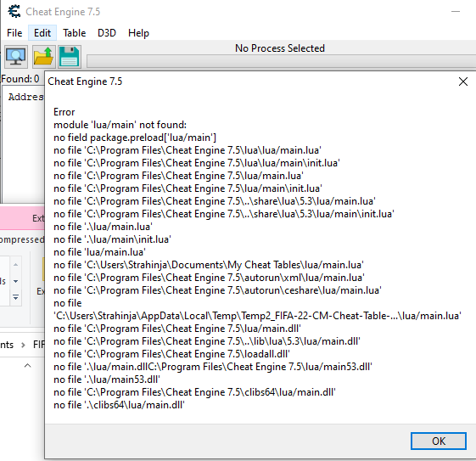Viewport: 476px width, 461px height.
Task: Open the Help menu
Action: (138, 33)
